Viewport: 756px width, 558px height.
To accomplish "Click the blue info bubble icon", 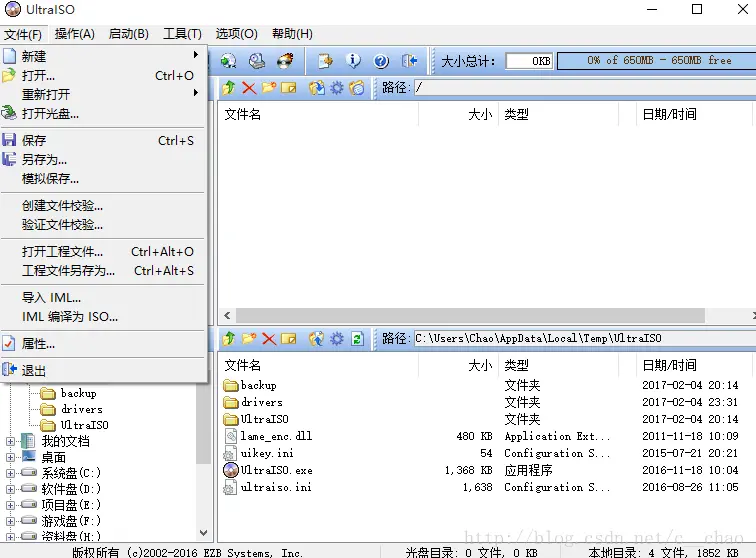I will coord(353,61).
